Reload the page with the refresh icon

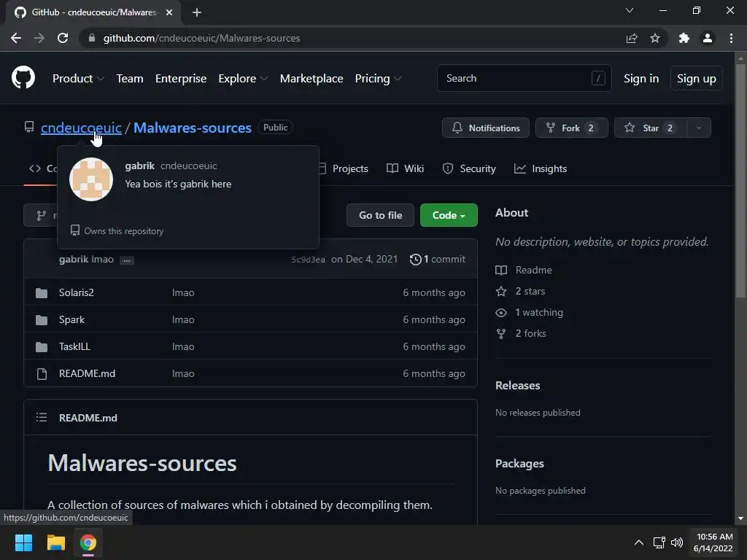[x=63, y=38]
